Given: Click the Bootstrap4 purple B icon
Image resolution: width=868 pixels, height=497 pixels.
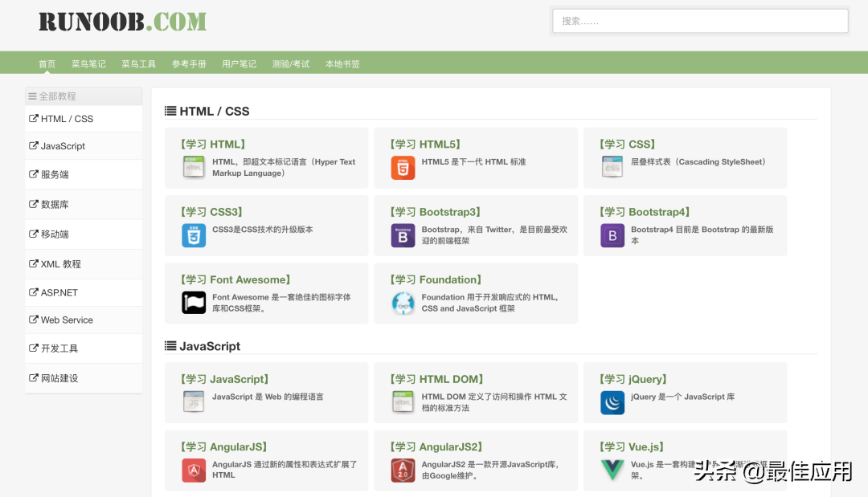Looking at the screenshot, I should click(612, 235).
